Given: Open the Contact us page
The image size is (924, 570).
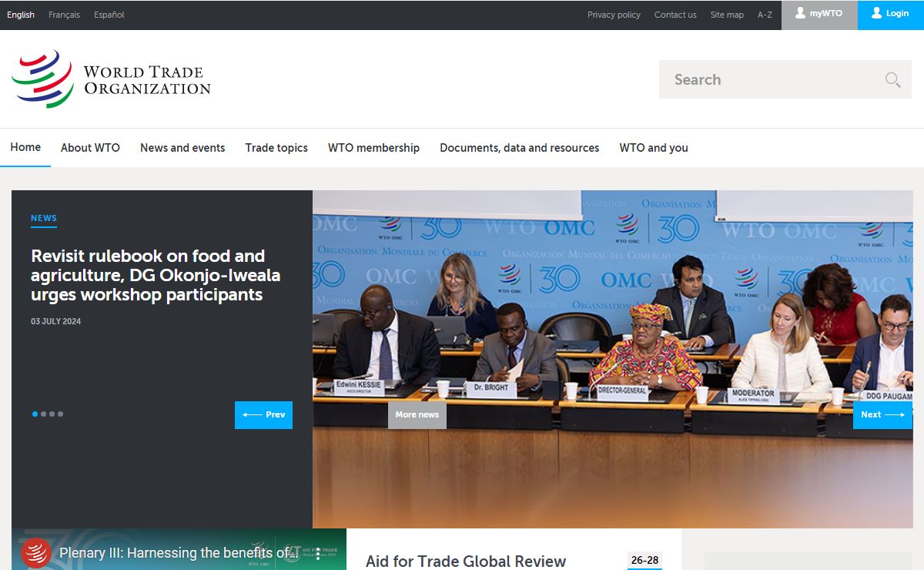Looking at the screenshot, I should 675,15.
